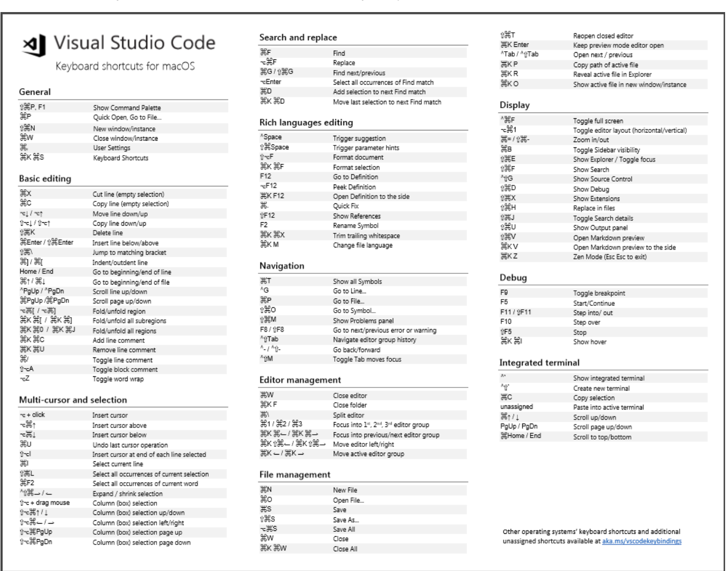Click 'Jump to matching bracket' text

pos(129,253)
